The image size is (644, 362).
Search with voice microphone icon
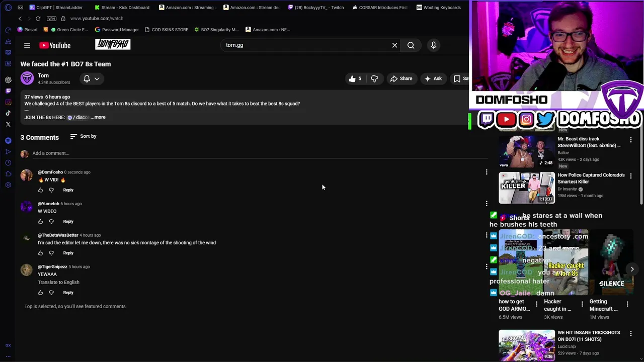point(433,45)
